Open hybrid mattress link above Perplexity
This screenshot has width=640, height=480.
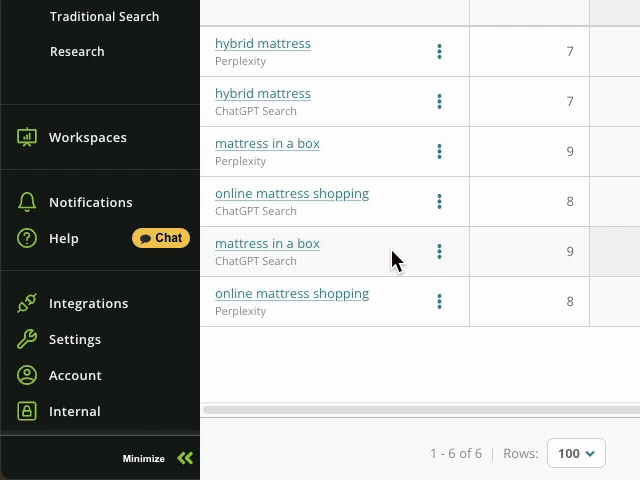click(x=263, y=44)
